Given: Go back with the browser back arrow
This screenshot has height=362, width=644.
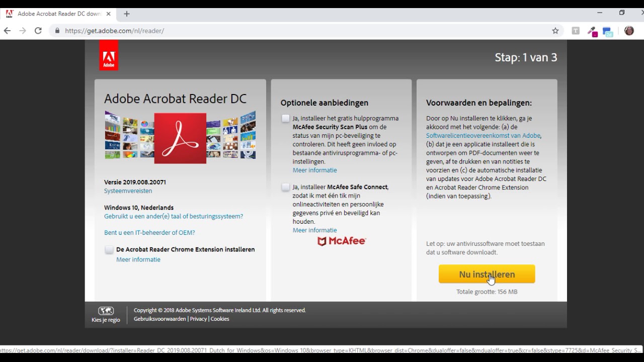Looking at the screenshot, I should click(7, 31).
